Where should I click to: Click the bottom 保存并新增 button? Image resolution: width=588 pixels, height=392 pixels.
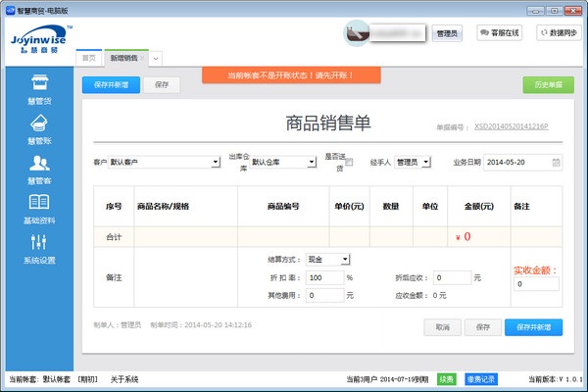click(534, 327)
